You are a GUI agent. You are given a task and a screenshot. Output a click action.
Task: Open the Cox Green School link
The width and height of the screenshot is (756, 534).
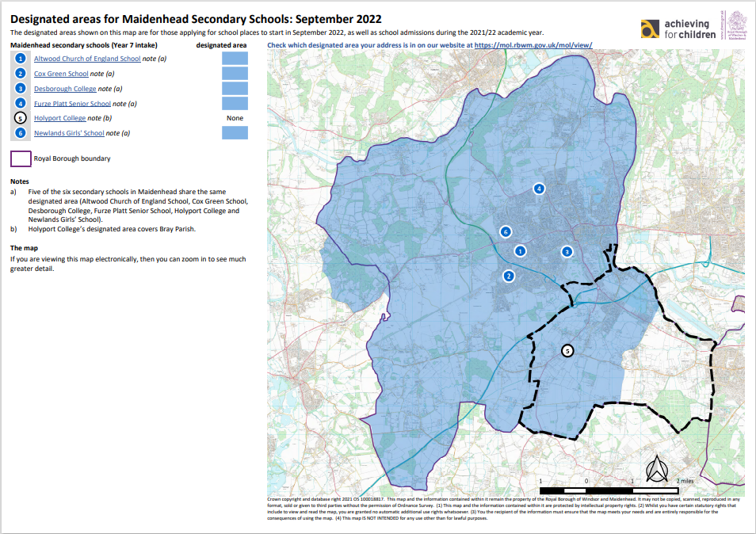[x=61, y=74]
